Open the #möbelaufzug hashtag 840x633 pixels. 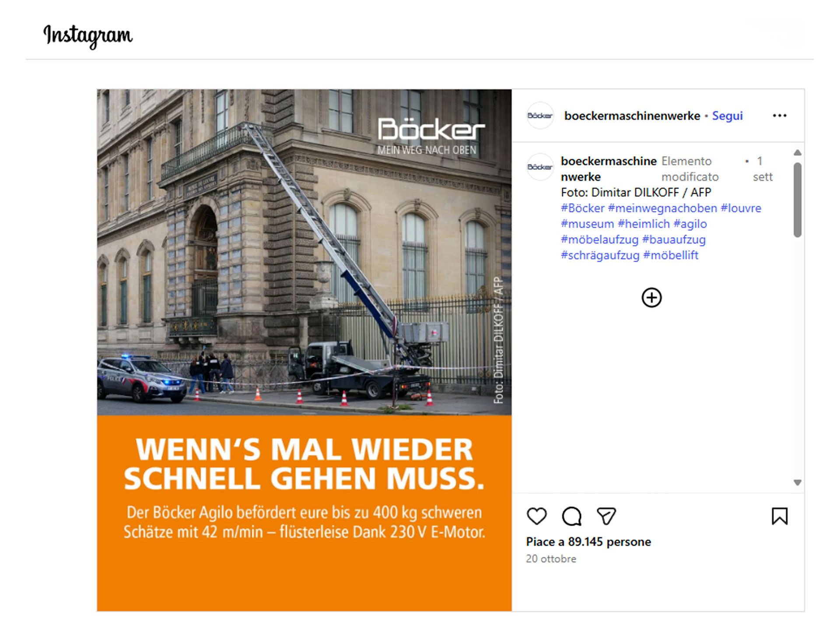coord(600,239)
